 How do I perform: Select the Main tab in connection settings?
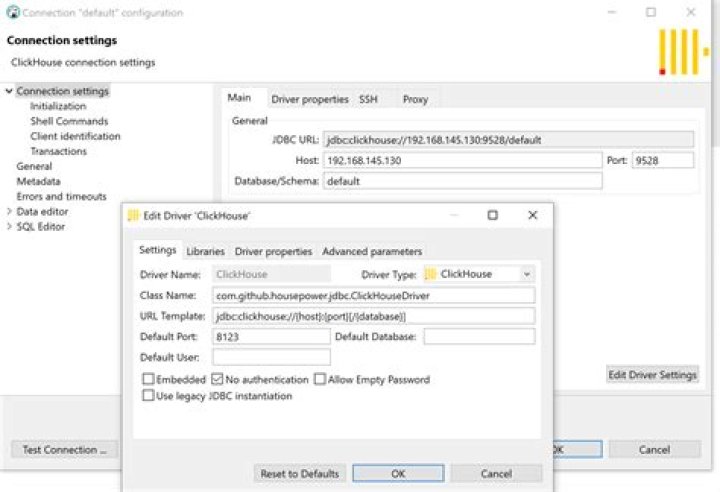pos(239,97)
